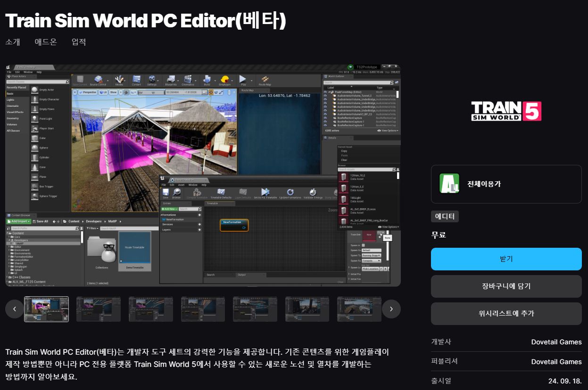Open the 업적 tab

coord(79,42)
